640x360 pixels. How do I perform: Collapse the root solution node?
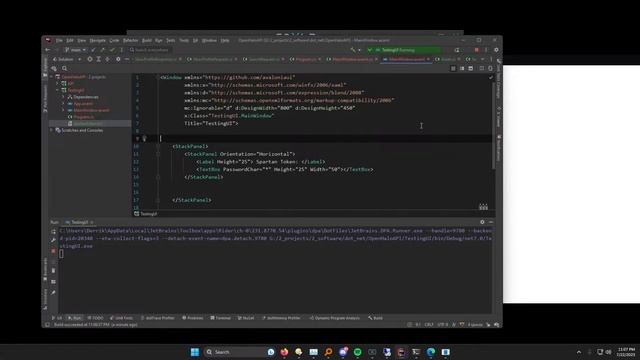click(52, 77)
